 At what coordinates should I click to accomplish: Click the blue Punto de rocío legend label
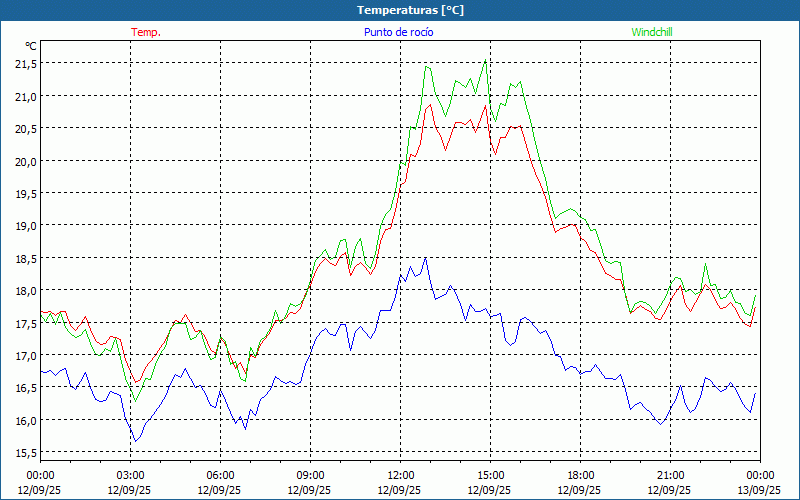(x=399, y=32)
